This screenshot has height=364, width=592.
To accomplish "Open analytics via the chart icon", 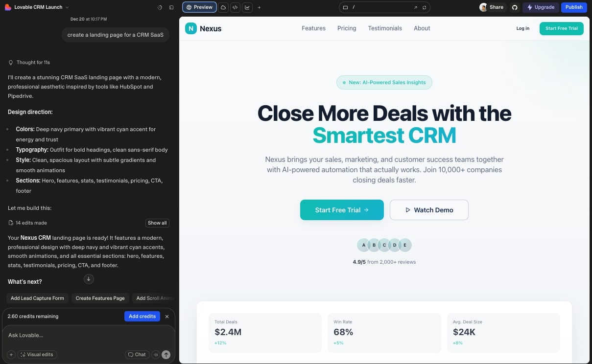I will point(247,7).
